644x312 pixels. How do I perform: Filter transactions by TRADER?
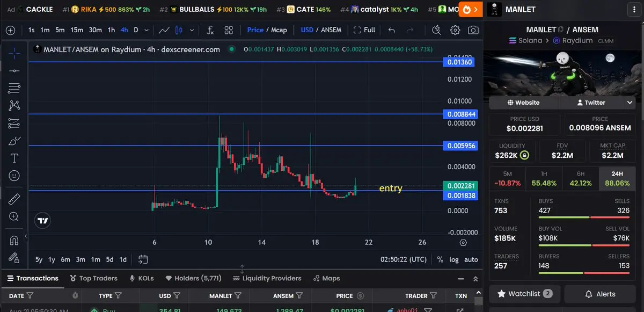pyautogui.click(x=433, y=295)
